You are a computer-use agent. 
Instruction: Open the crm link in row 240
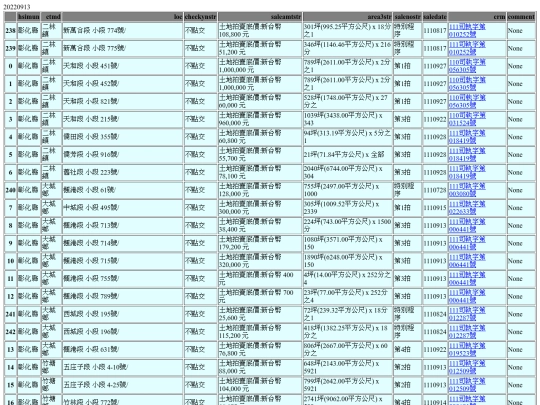(x=467, y=190)
